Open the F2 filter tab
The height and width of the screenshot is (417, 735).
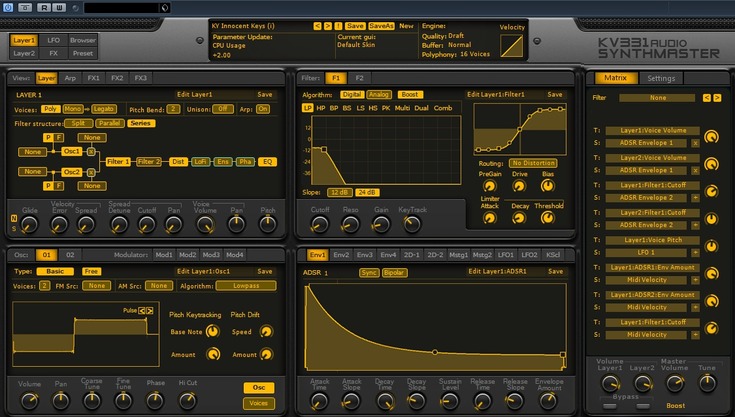(359, 78)
